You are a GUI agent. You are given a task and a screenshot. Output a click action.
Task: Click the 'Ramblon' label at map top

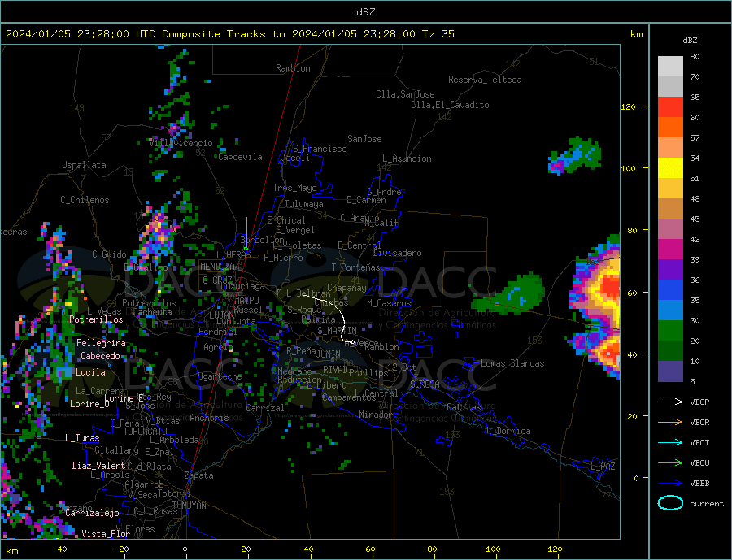[293, 68]
